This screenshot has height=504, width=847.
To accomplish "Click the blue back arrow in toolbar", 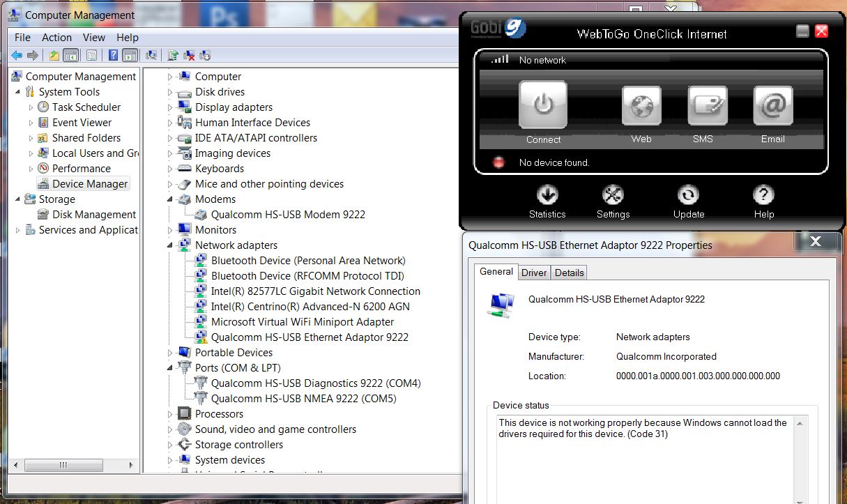I will 17,56.
